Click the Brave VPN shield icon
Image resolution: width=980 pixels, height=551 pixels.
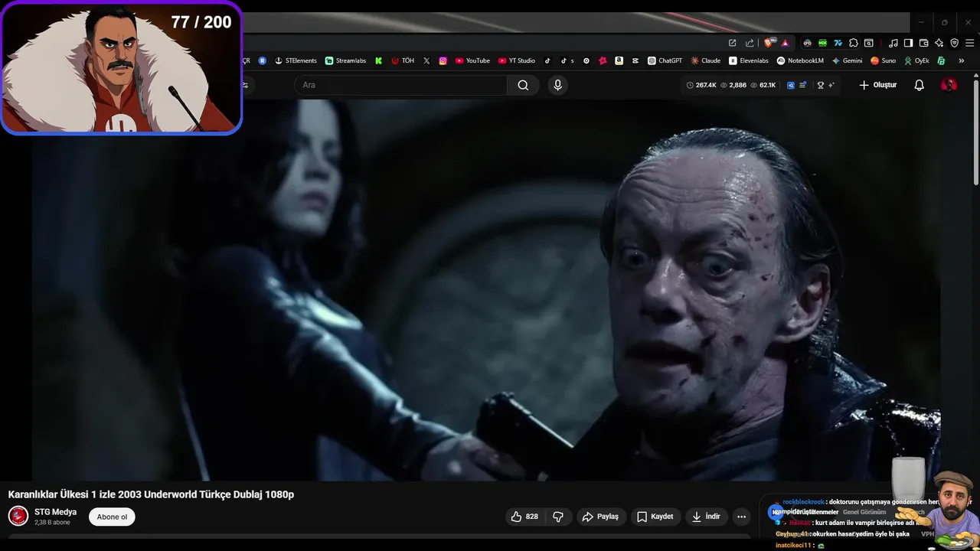(x=954, y=43)
